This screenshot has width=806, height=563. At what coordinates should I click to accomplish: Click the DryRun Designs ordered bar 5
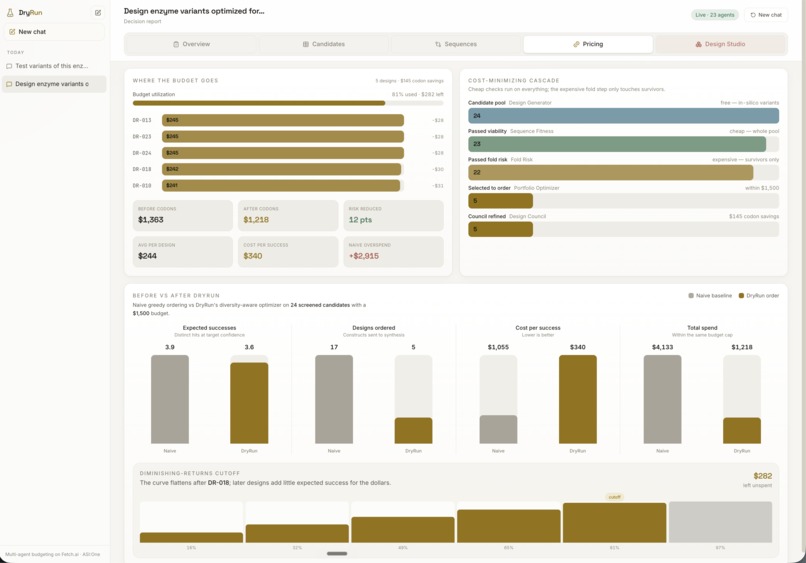[x=413, y=430]
